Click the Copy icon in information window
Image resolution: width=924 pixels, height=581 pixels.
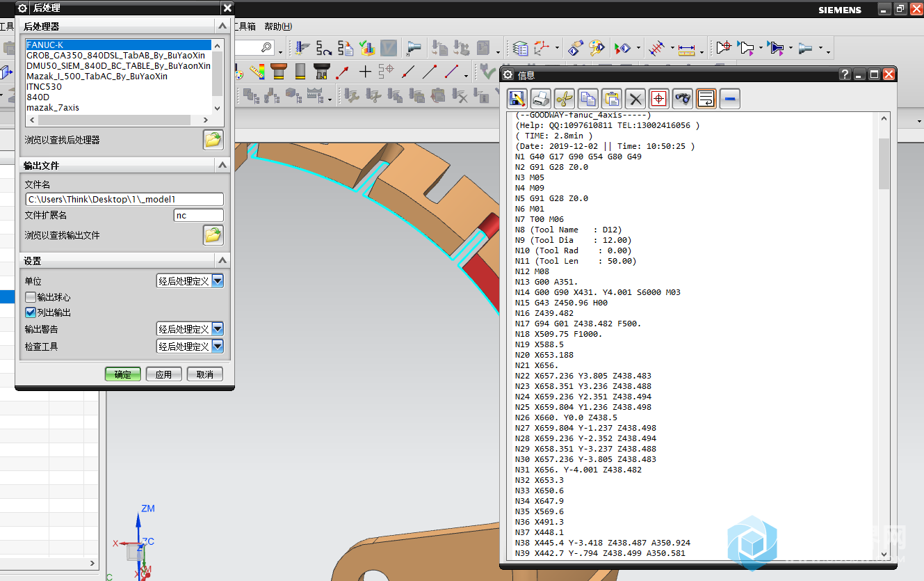point(589,99)
